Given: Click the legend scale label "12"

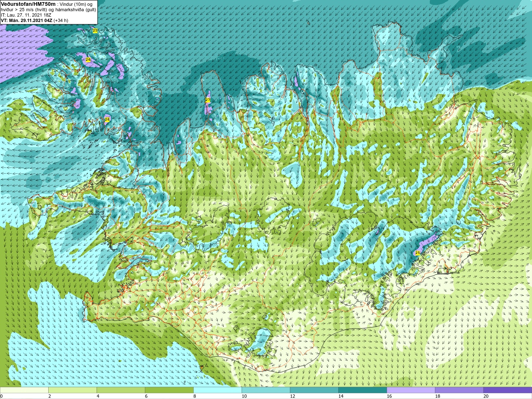Looking at the screenshot, I should [293, 396].
